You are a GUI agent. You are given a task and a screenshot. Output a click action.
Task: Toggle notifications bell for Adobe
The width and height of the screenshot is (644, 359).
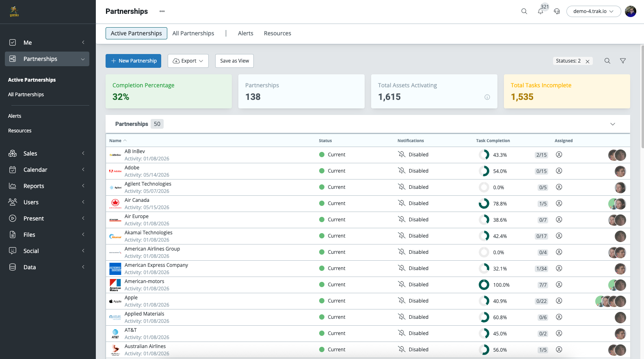[402, 171]
